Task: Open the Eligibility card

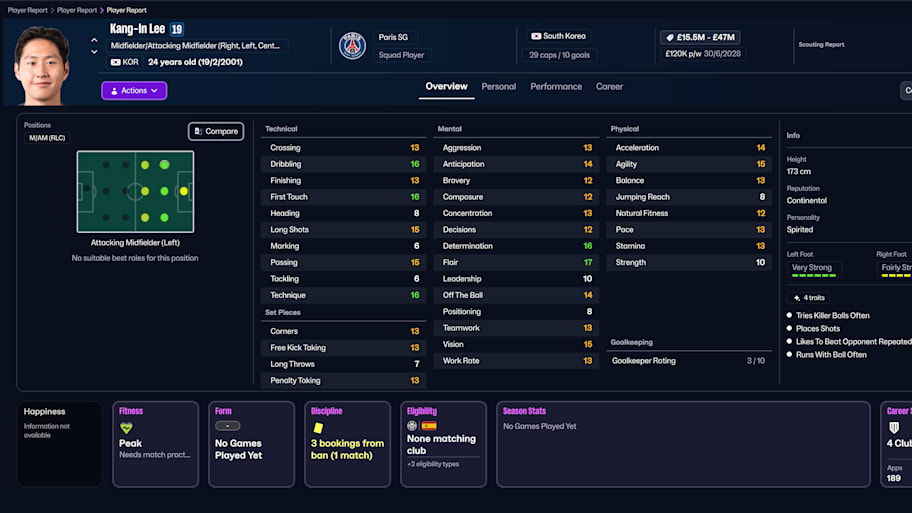Action: (x=443, y=444)
